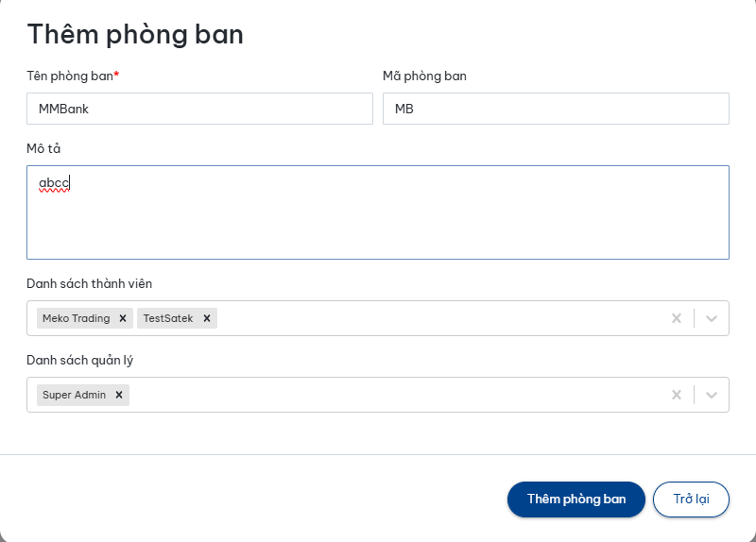Click empty area of member list select box
This screenshot has width=756, height=542.
tap(435, 318)
